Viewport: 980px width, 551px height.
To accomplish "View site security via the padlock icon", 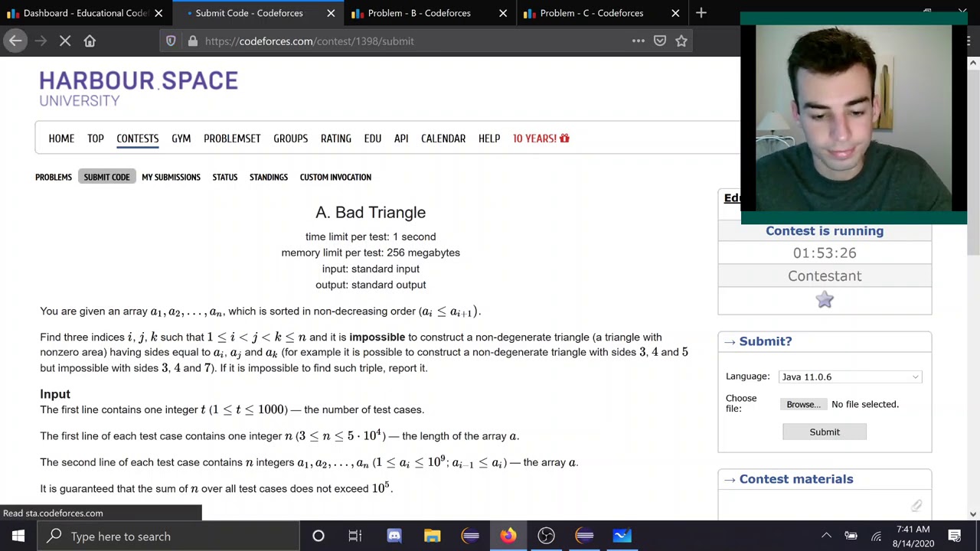I will [192, 41].
